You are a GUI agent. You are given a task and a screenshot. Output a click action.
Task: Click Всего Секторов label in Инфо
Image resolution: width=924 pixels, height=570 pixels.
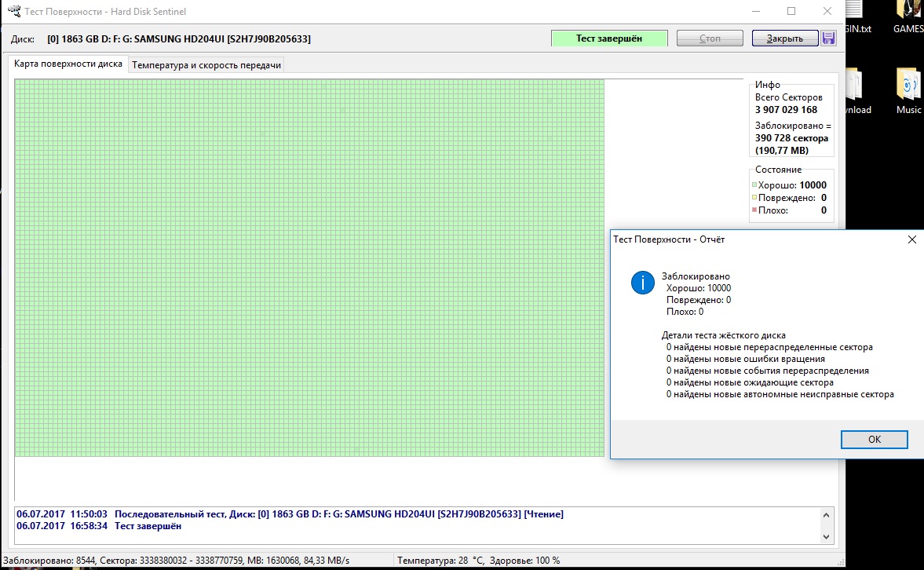pos(788,97)
